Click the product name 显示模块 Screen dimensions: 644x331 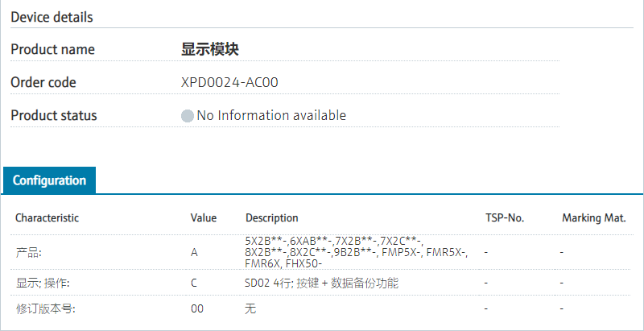point(210,49)
